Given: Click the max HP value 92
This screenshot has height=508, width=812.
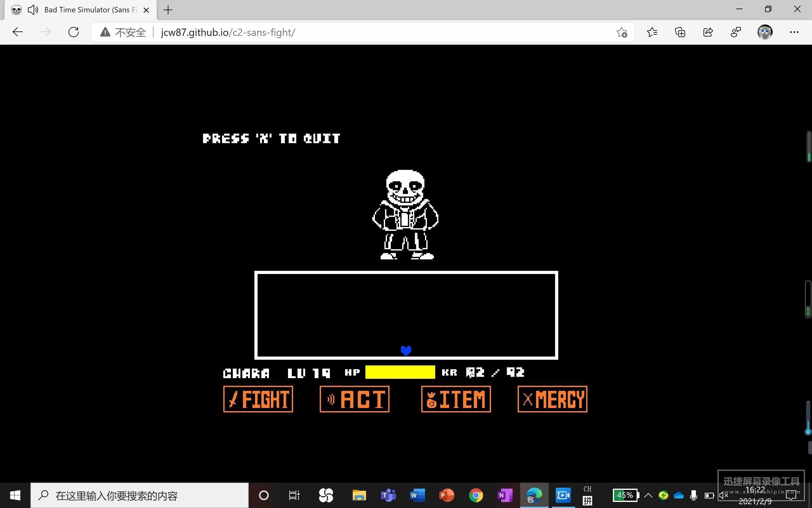Looking at the screenshot, I should pos(515,372).
